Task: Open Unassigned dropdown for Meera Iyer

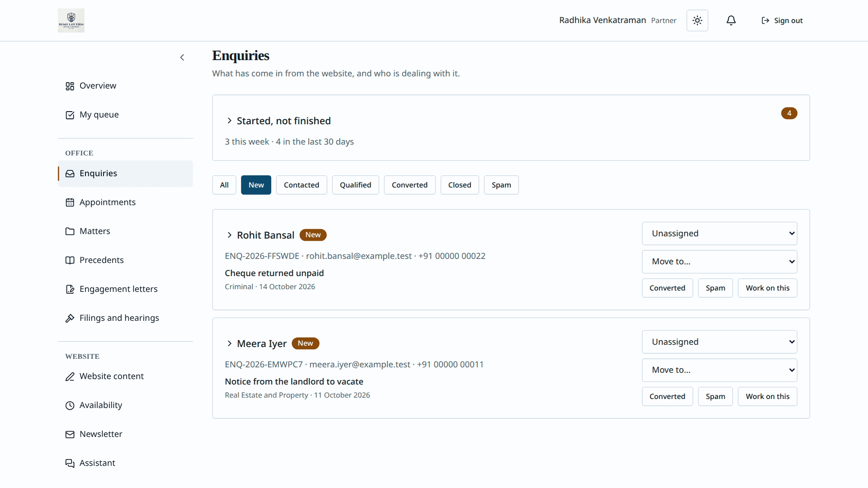Action: pyautogui.click(x=719, y=342)
